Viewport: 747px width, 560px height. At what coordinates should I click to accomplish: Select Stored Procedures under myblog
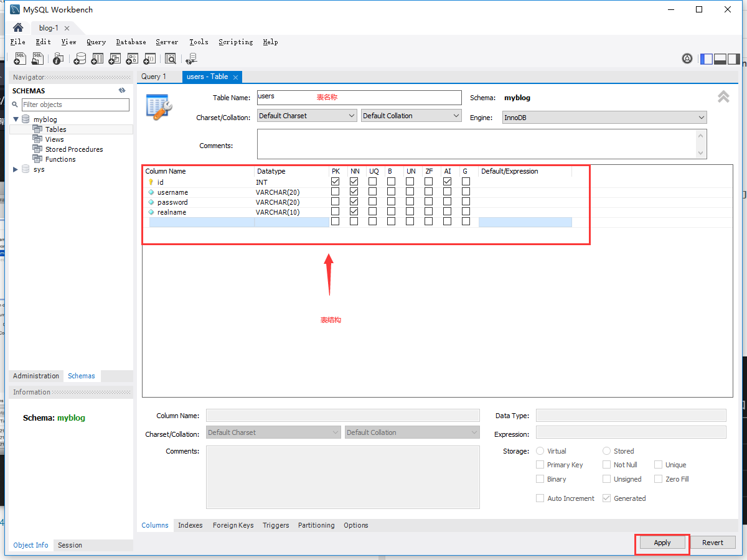click(74, 149)
